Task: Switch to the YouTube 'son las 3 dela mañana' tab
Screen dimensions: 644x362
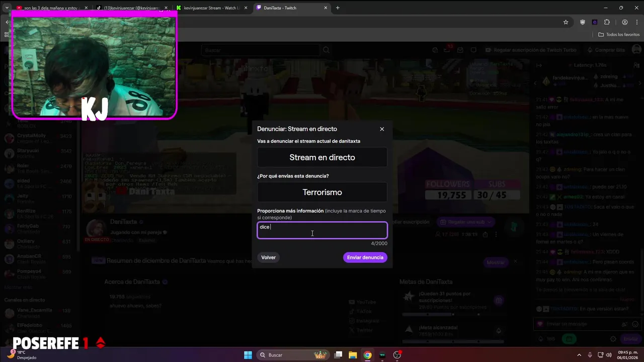Action: tap(52, 8)
